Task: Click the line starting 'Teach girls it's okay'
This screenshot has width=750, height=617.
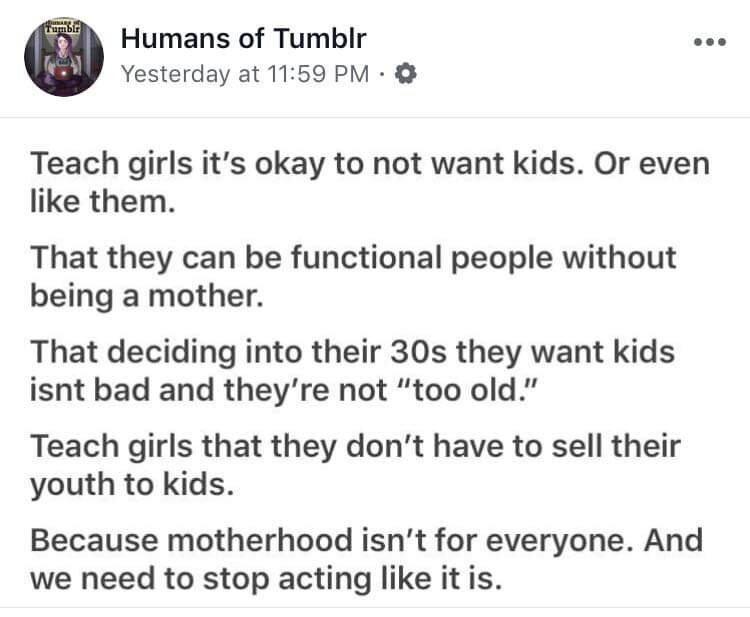Action: [x=370, y=164]
